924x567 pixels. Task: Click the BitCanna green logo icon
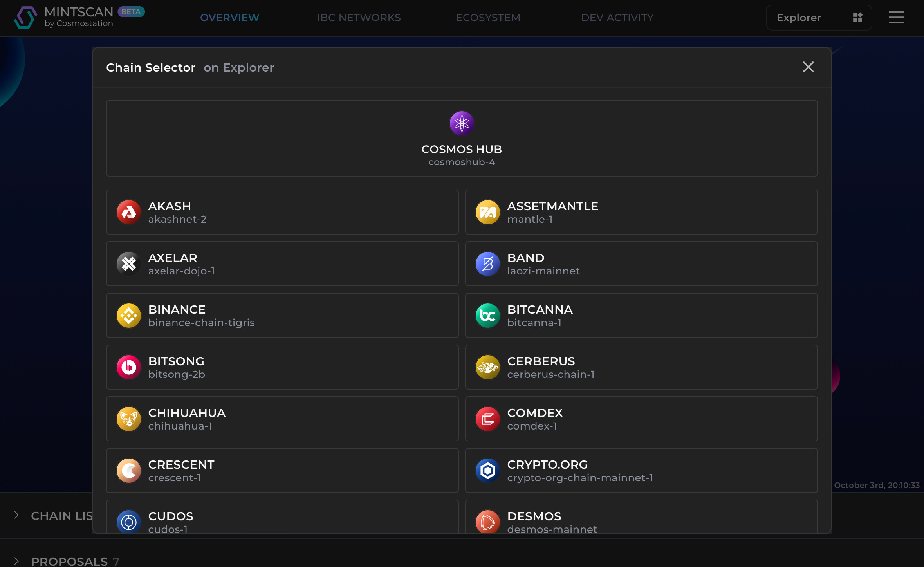click(x=487, y=316)
